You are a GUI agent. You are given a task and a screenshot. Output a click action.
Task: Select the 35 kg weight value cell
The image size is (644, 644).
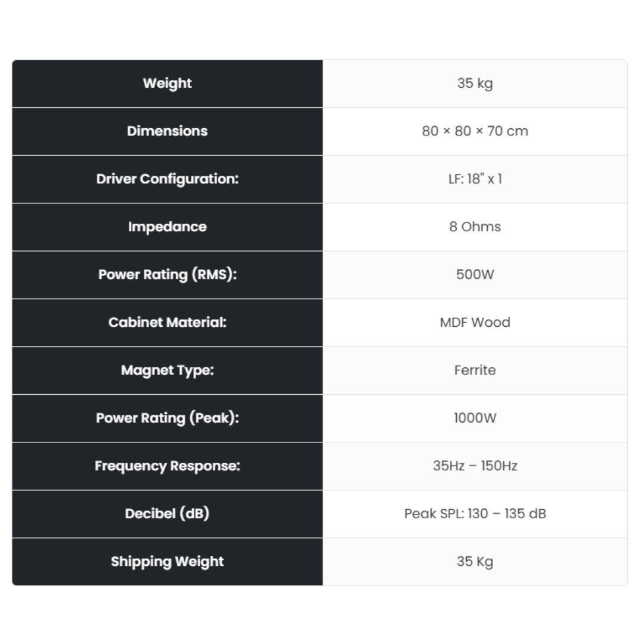tap(475, 83)
